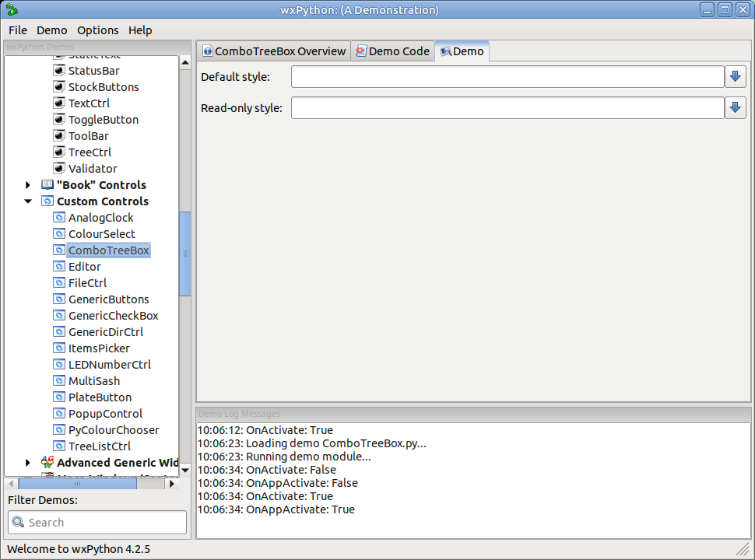Image resolution: width=755 pixels, height=560 pixels.
Task: Switch to the Demo Code tab
Action: point(393,51)
